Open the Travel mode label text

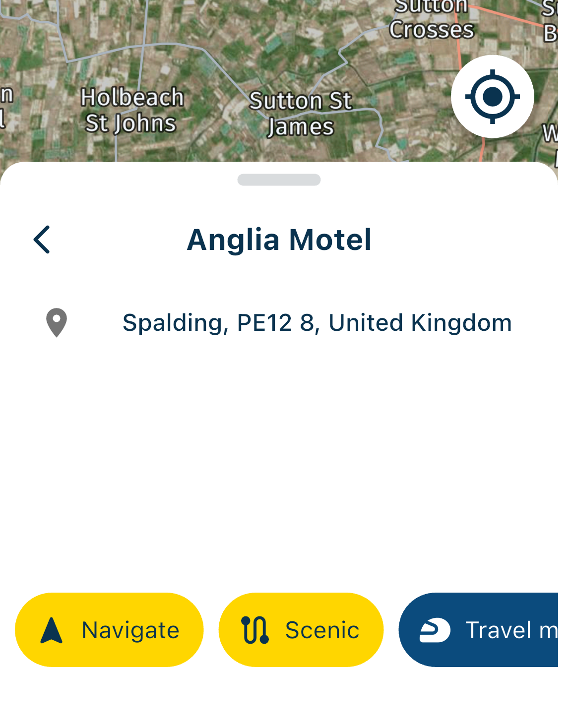pos(511,630)
